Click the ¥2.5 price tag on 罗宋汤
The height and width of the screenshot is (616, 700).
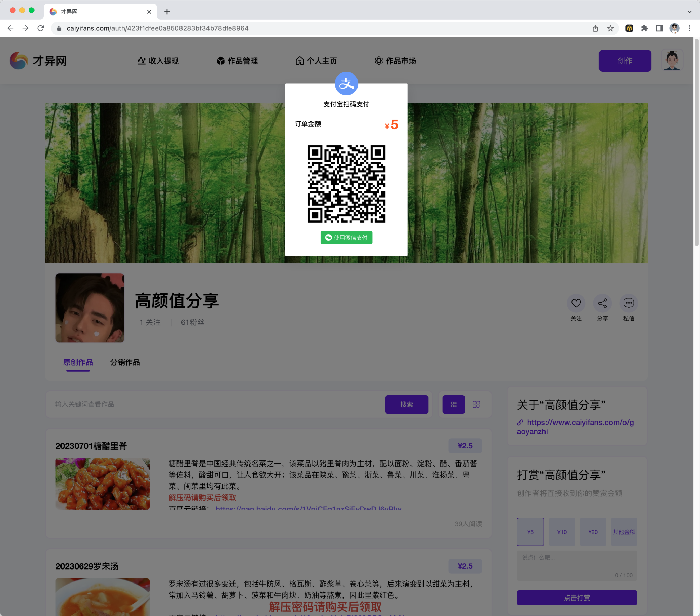click(465, 566)
